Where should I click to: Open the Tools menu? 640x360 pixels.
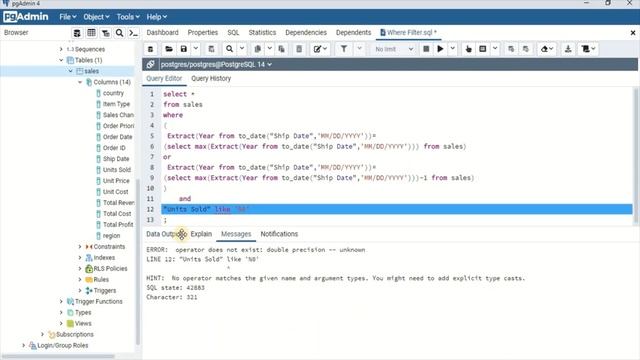point(128,17)
